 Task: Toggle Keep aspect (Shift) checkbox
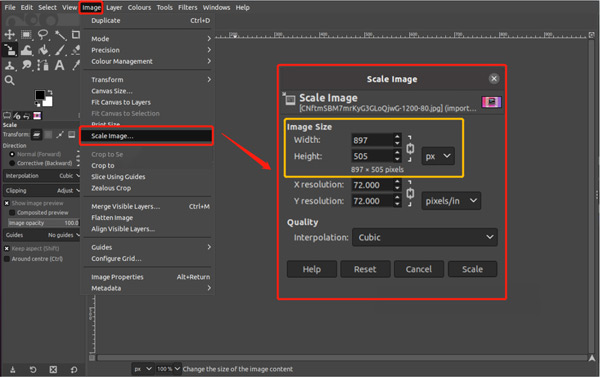[7, 248]
